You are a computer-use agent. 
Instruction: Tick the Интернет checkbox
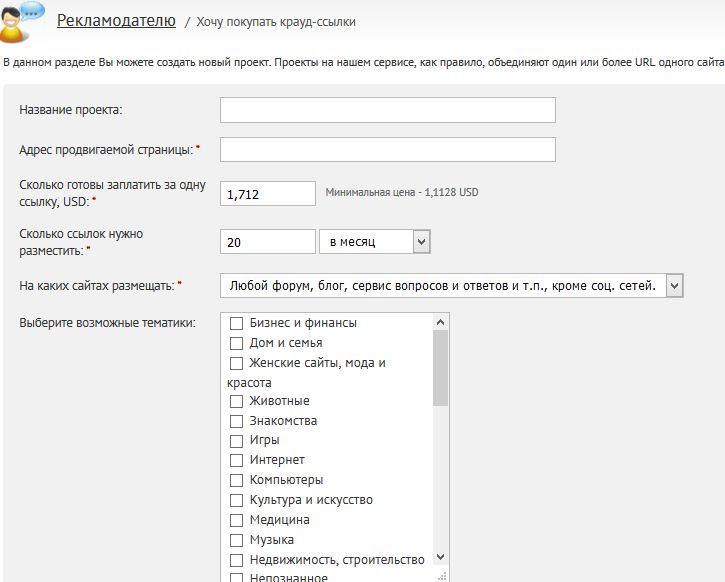236,460
